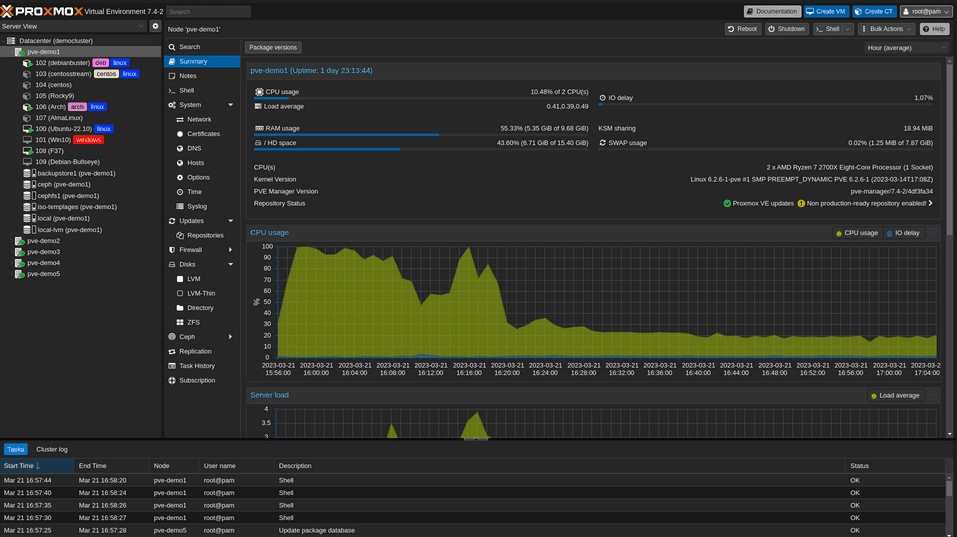Open the Search magnifier entry in node menu
The width and height of the screenshot is (957, 537).
click(172, 47)
